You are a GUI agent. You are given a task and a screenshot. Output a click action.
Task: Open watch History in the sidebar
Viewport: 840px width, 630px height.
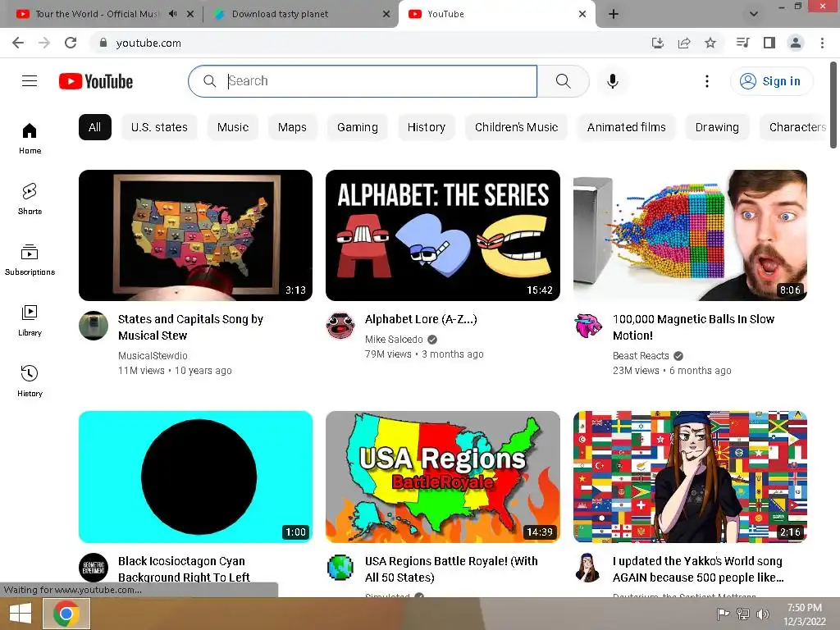(x=30, y=381)
